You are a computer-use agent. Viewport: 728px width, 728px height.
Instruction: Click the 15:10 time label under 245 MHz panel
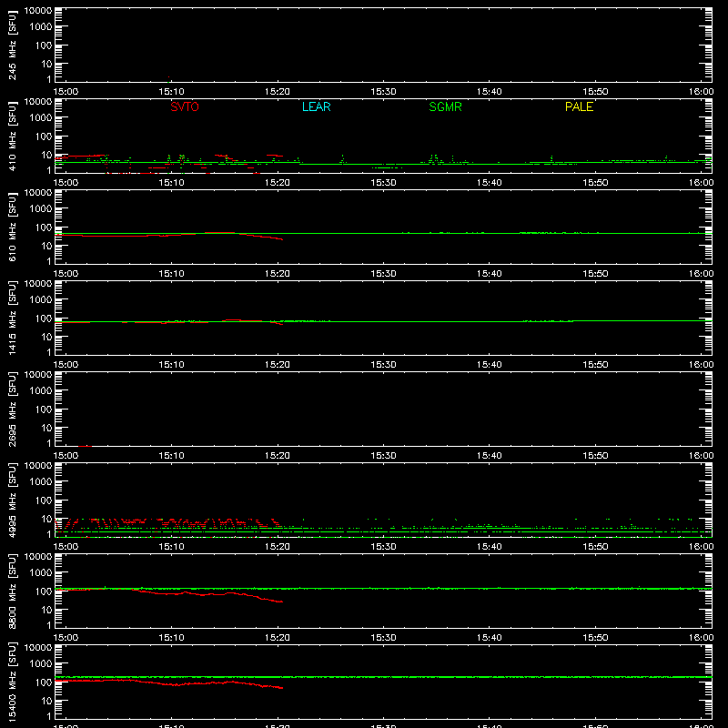[x=171, y=92]
